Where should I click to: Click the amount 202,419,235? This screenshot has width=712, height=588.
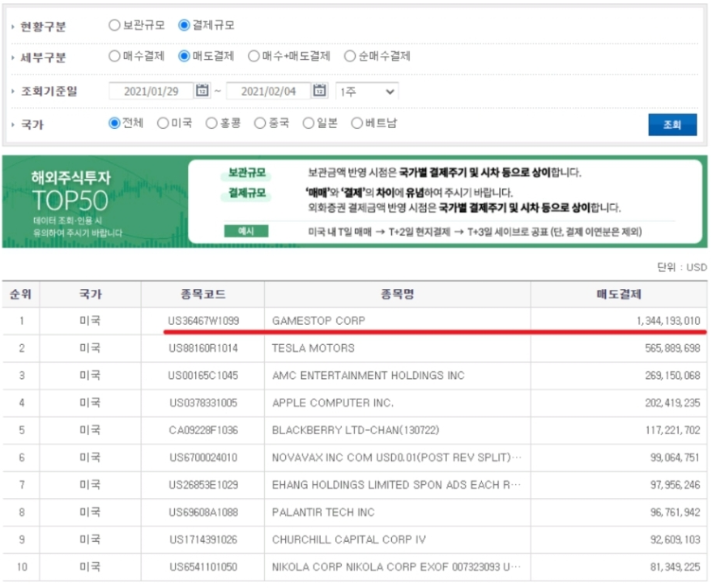point(672,403)
